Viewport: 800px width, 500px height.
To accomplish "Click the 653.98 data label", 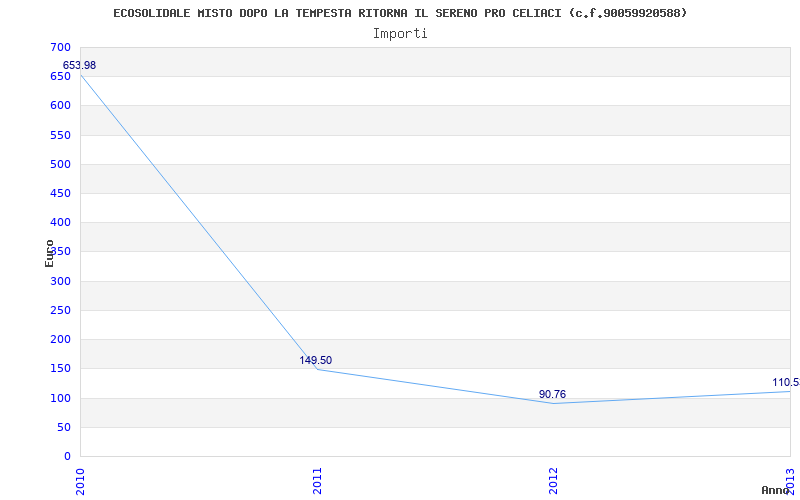I will 79,65.
